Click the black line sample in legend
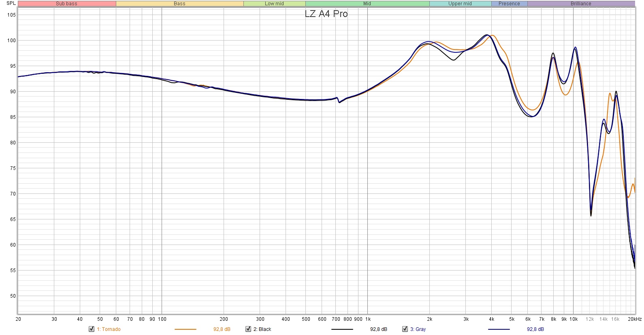The width and height of the screenshot is (644, 335). (x=342, y=329)
